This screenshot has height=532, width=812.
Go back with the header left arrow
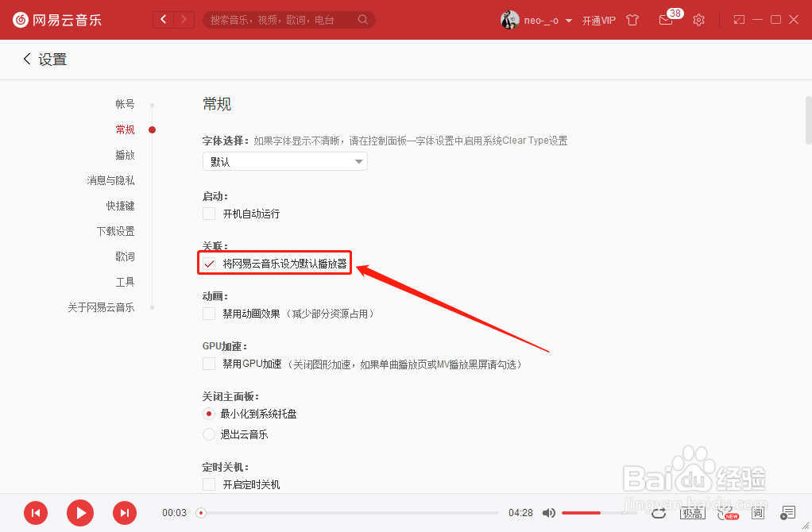(164, 20)
